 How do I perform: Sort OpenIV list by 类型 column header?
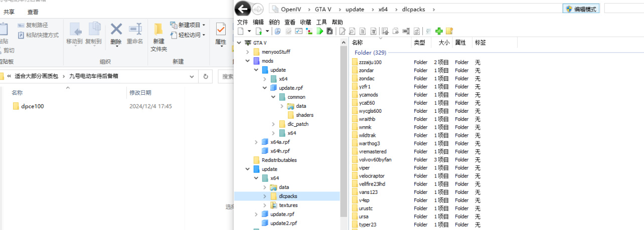[421, 43]
